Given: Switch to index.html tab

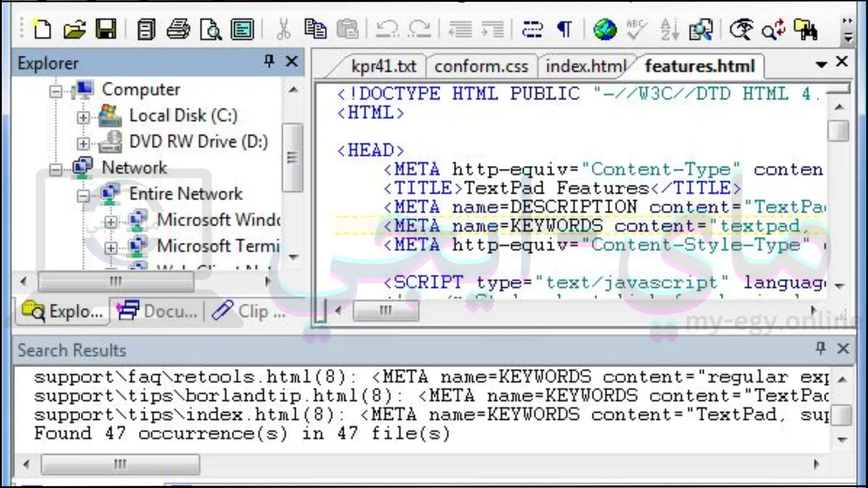Looking at the screenshot, I should (586, 66).
